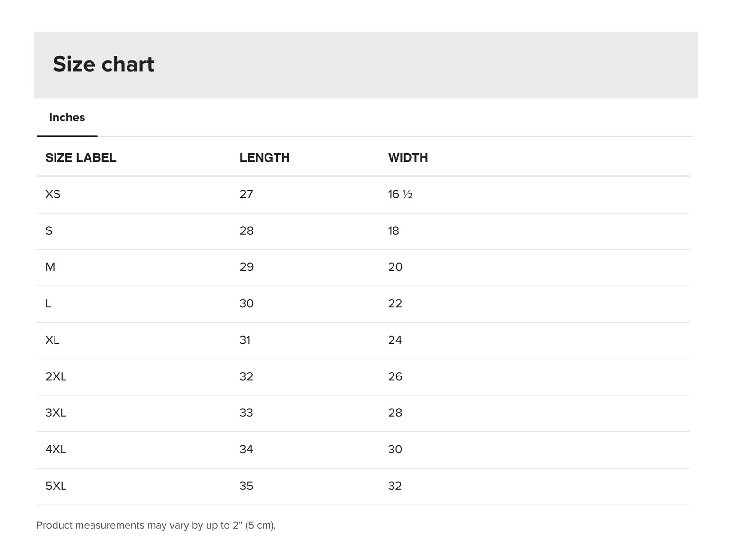This screenshot has width=732, height=560.
Task: Click the 5XL width value 32
Action: [395, 486]
